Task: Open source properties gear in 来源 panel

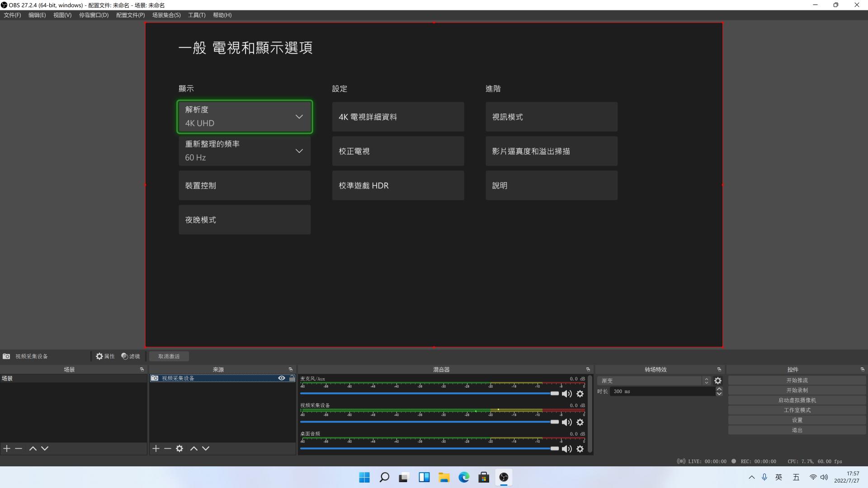Action: coord(179,449)
